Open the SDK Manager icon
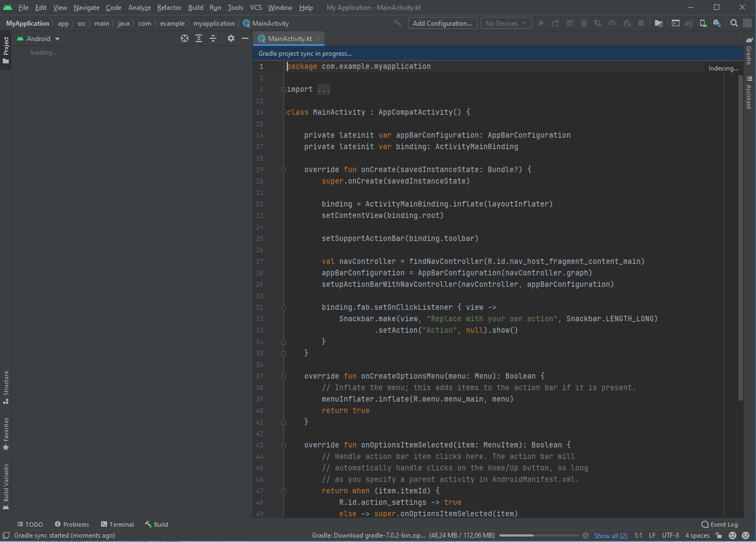 pos(717,23)
